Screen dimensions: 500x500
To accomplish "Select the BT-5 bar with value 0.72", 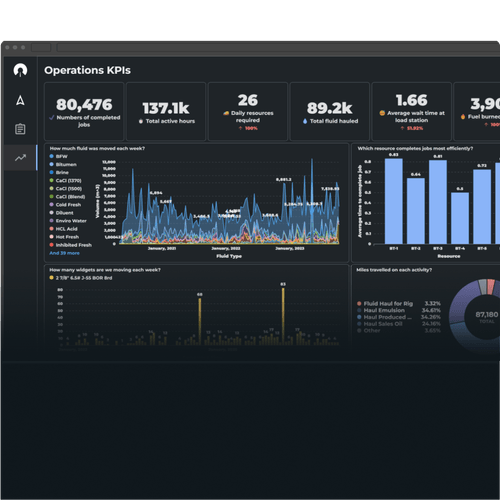I will click(x=482, y=207).
